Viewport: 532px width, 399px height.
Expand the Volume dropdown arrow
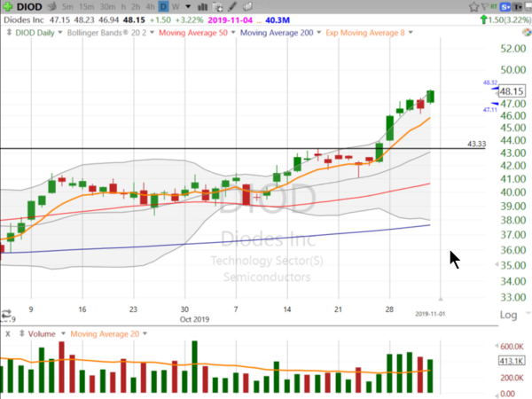coord(63,333)
